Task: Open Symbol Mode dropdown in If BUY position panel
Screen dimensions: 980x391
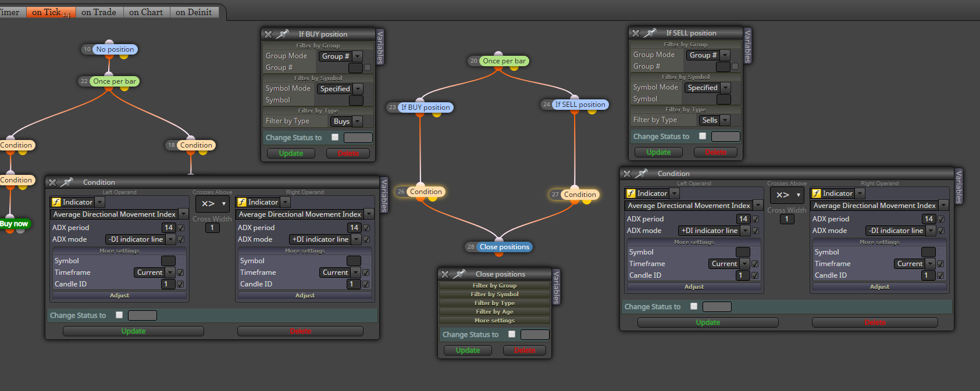Action: (x=340, y=89)
